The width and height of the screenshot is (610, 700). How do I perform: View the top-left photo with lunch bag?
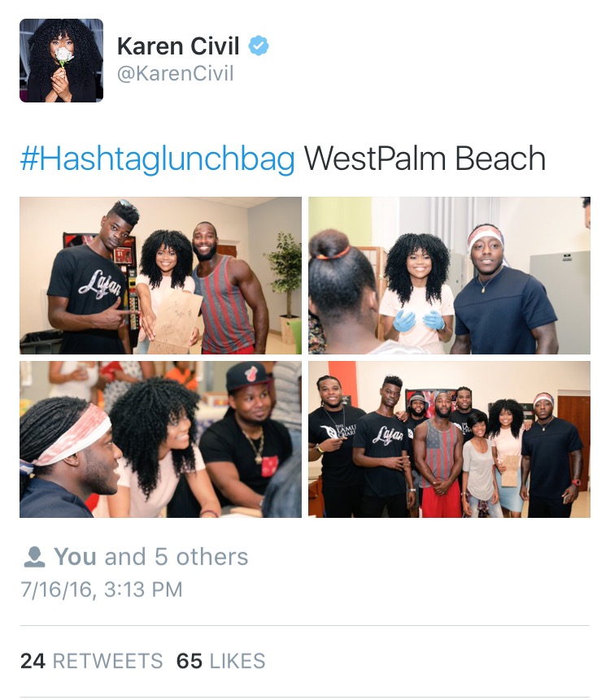point(160,276)
